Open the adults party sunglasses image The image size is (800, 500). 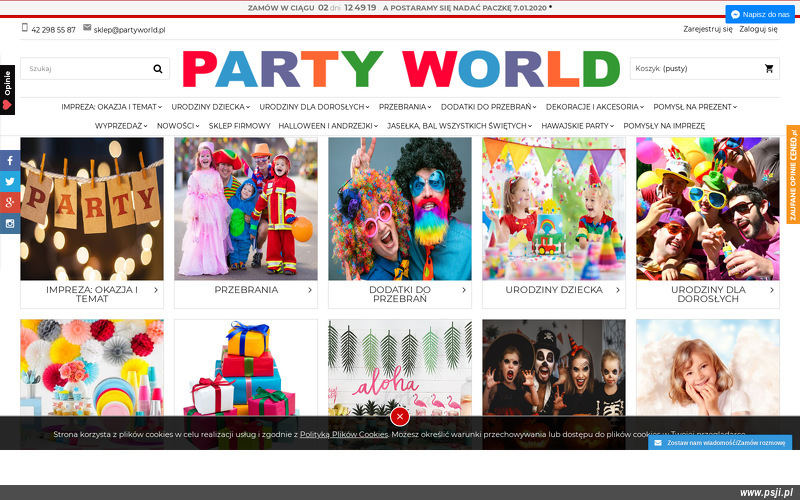click(708, 209)
